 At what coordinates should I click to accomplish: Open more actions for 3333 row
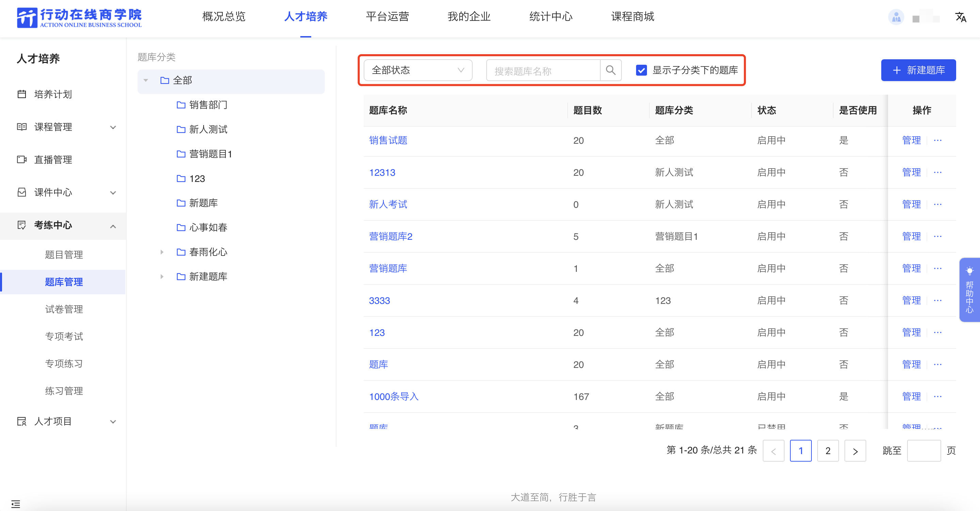click(938, 300)
